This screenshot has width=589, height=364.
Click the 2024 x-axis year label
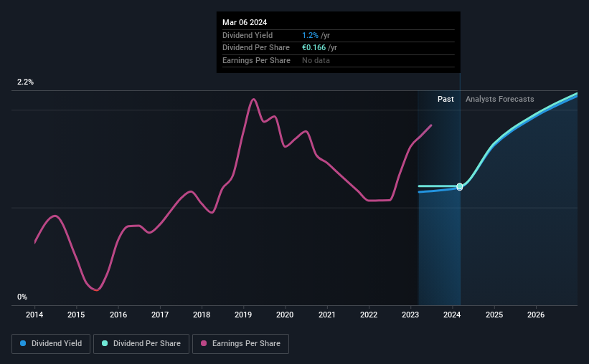pyautogui.click(x=452, y=315)
